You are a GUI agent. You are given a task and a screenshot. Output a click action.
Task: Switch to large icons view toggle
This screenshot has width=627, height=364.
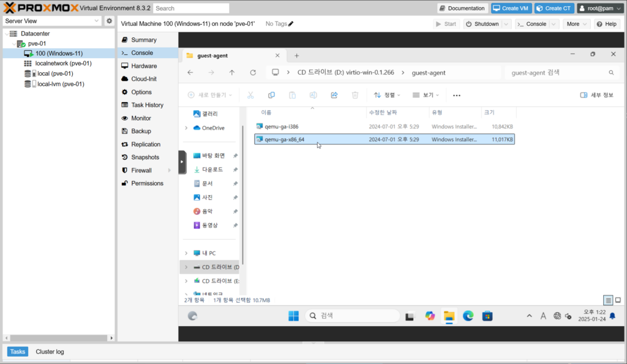click(618, 300)
